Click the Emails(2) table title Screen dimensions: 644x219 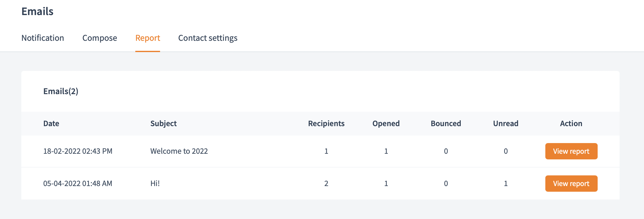coord(61,91)
